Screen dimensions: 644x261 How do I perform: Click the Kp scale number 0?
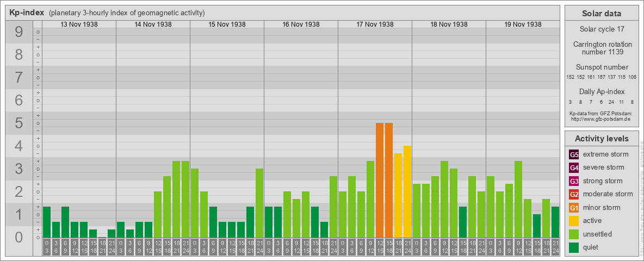click(19, 237)
